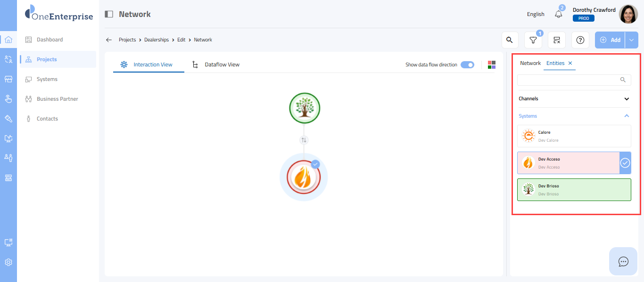Image resolution: width=644 pixels, height=282 pixels.
Task: Click the bidirectional flow connector between nodes
Action: [304, 140]
